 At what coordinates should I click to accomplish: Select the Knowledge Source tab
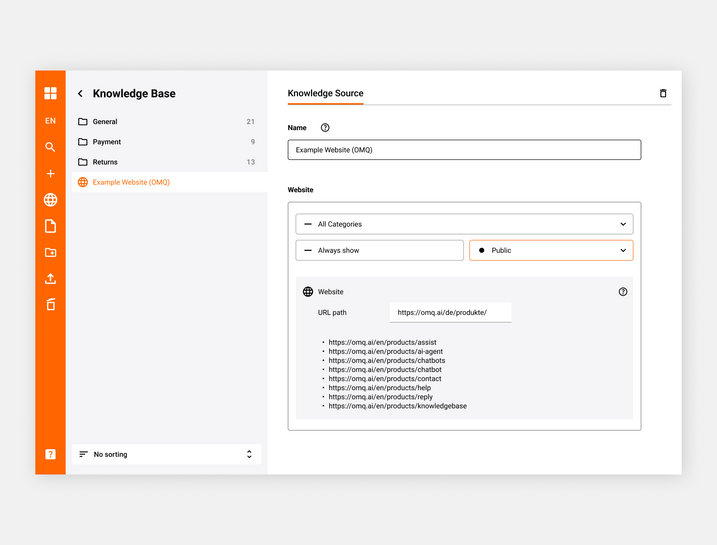coord(326,93)
